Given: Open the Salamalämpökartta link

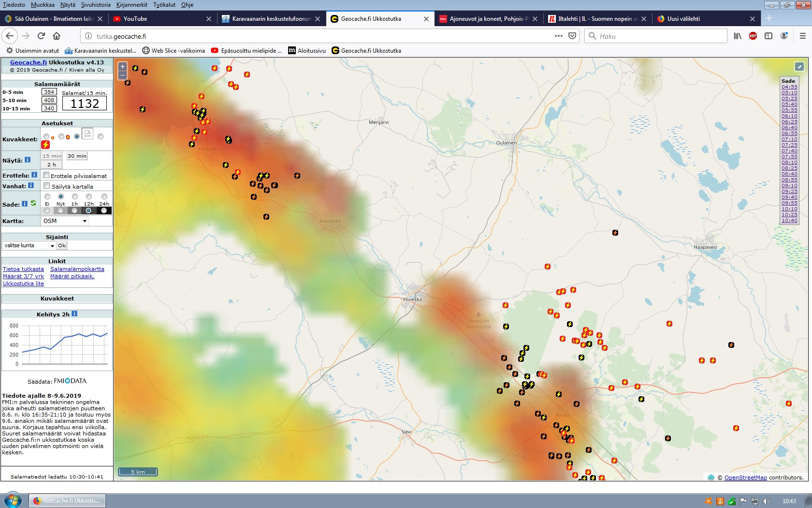Looking at the screenshot, I should pos(77,269).
